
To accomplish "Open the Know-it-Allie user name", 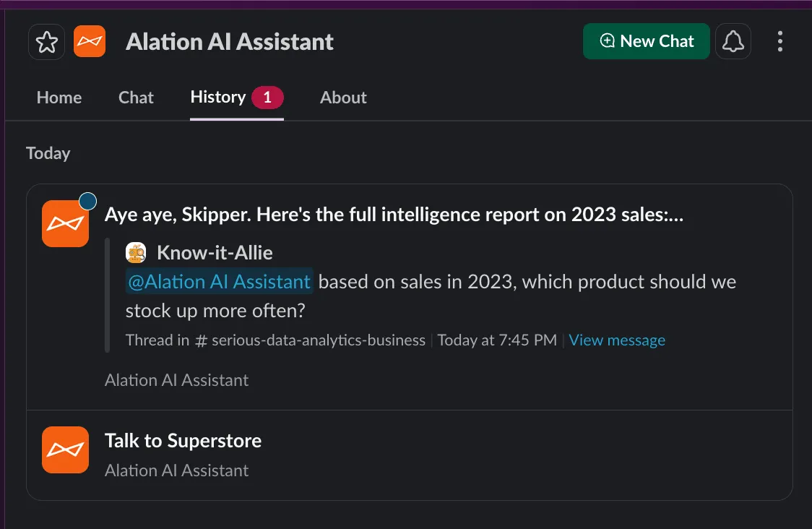I will (215, 252).
